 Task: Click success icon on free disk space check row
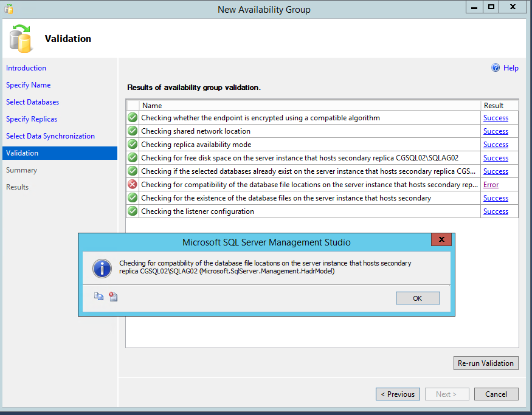(x=132, y=157)
